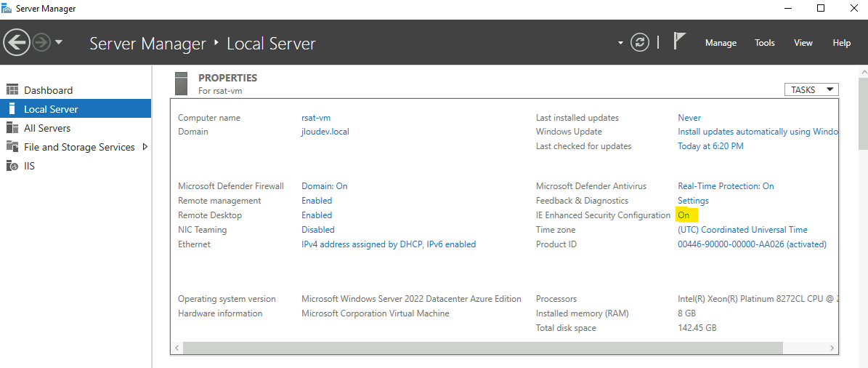Click the IIS icon in sidebar
Image resolution: width=868 pixels, height=368 pixels.
[x=12, y=166]
